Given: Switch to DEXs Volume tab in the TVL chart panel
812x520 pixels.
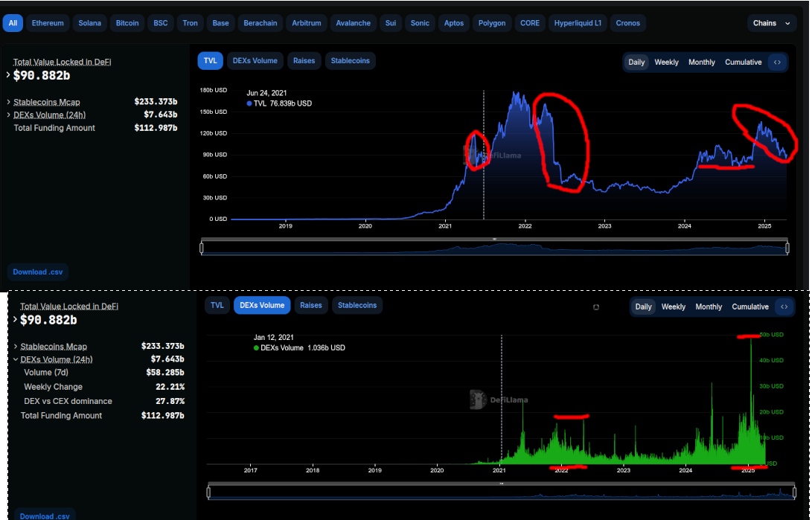Looking at the screenshot, I should tap(255, 61).
